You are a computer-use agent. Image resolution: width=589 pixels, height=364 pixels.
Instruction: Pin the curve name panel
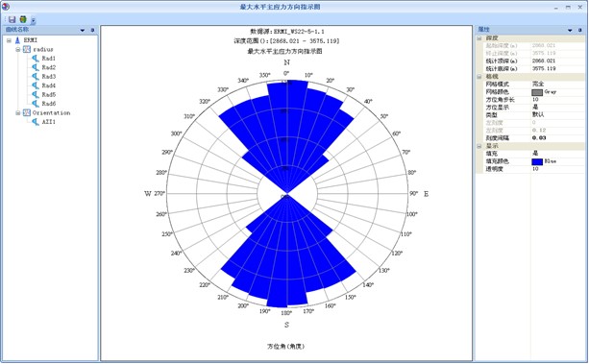coord(92,30)
